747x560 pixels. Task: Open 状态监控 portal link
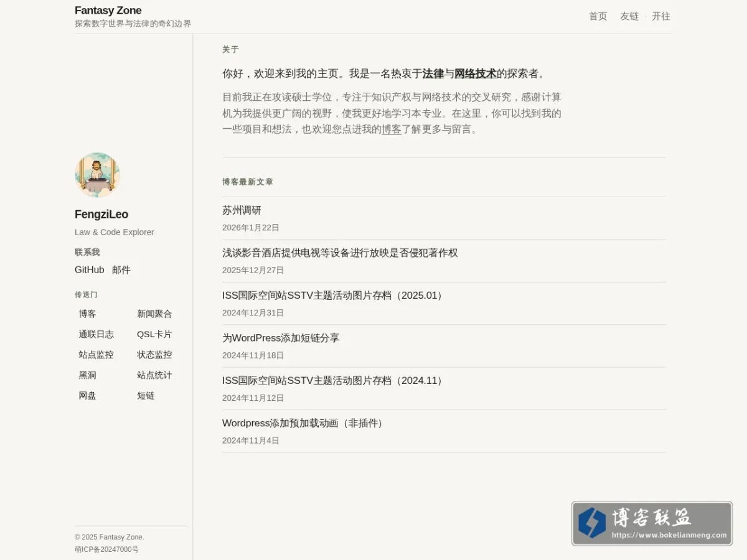tap(154, 355)
